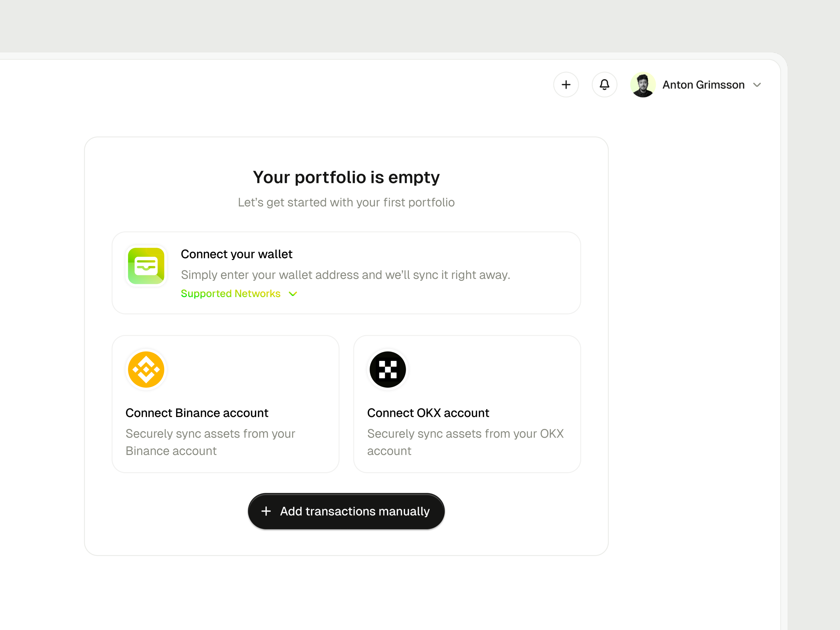This screenshot has width=840, height=630.
Task: Click the Supported Networks link
Action: click(230, 293)
